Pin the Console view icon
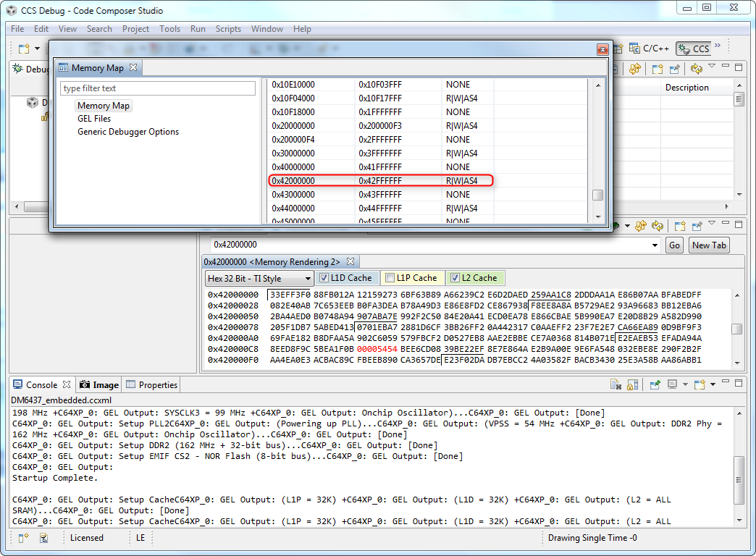This screenshot has width=756, height=556. pyautogui.click(x=655, y=384)
